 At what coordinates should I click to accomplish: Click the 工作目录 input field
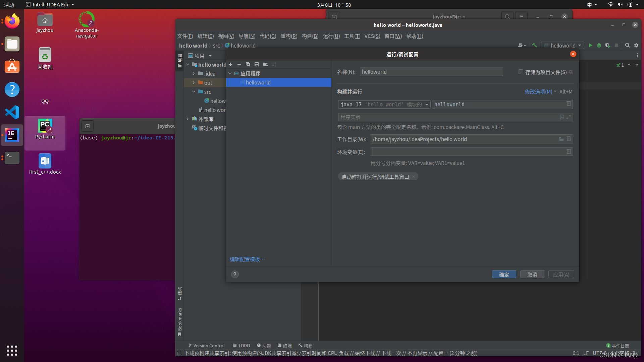(463, 139)
